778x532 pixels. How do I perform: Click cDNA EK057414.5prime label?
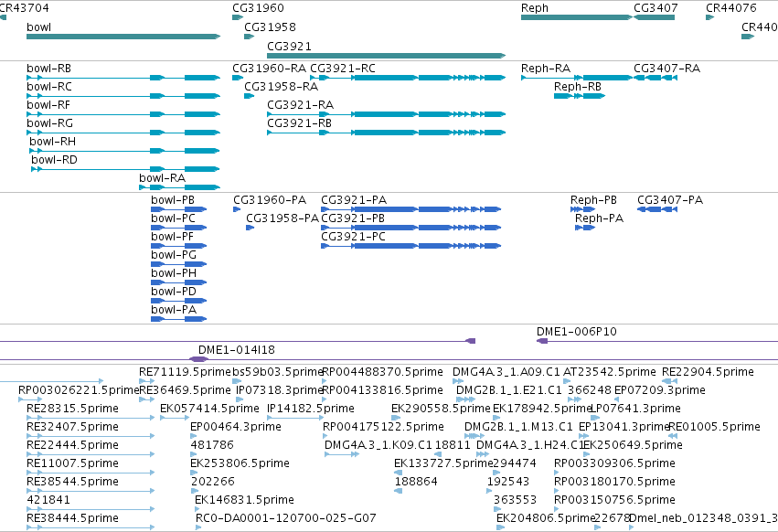click(209, 409)
